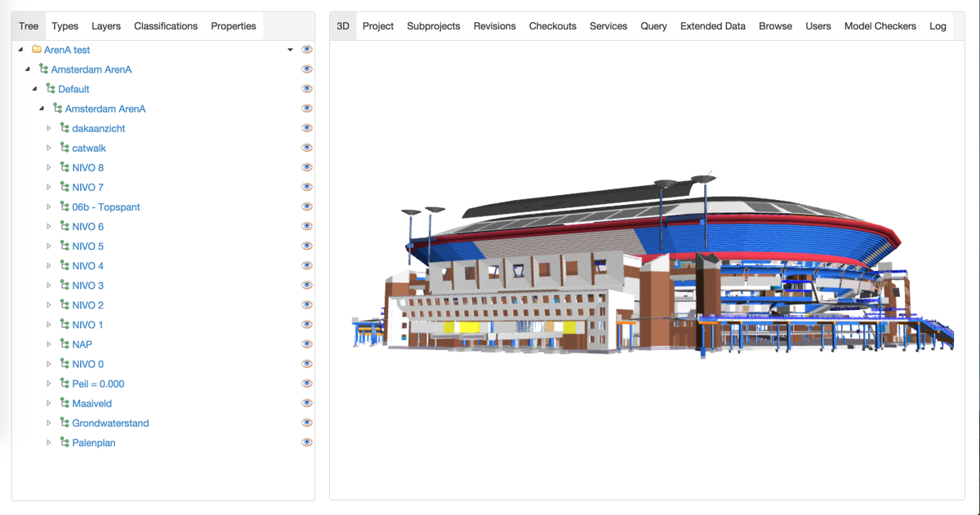Click the tree node icon beside NIVO 7
Screen dimensions: 980x515
65,187
